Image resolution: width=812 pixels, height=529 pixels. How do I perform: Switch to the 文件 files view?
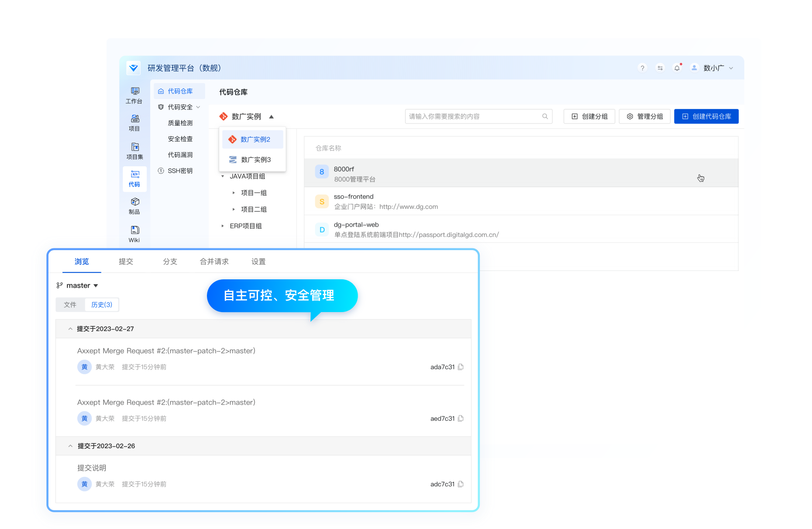click(x=70, y=305)
